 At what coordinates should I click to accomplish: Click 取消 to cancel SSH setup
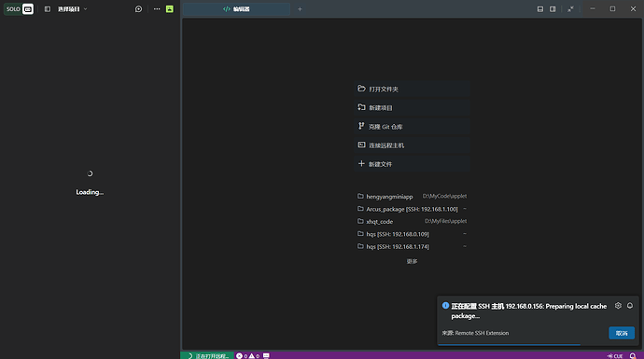point(622,333)
